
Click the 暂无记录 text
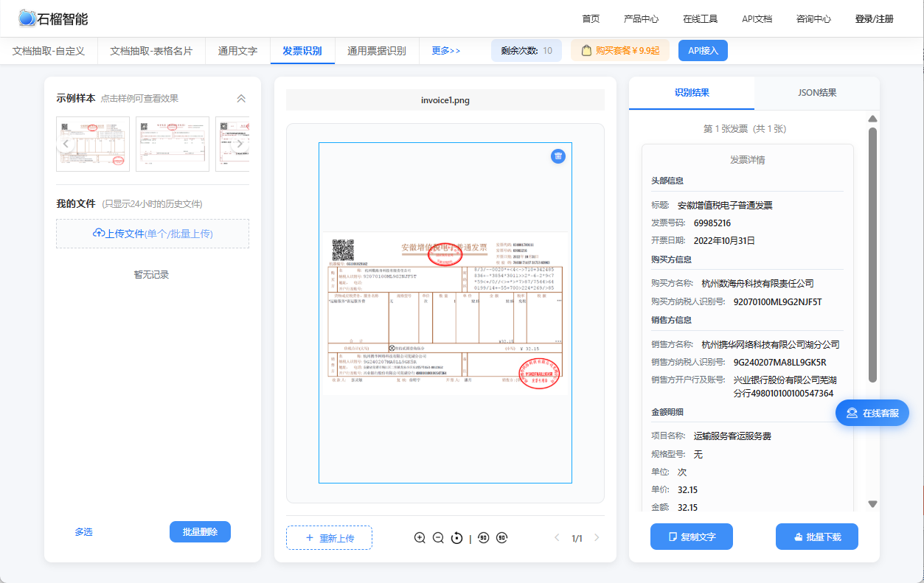(x=151, y=275)
